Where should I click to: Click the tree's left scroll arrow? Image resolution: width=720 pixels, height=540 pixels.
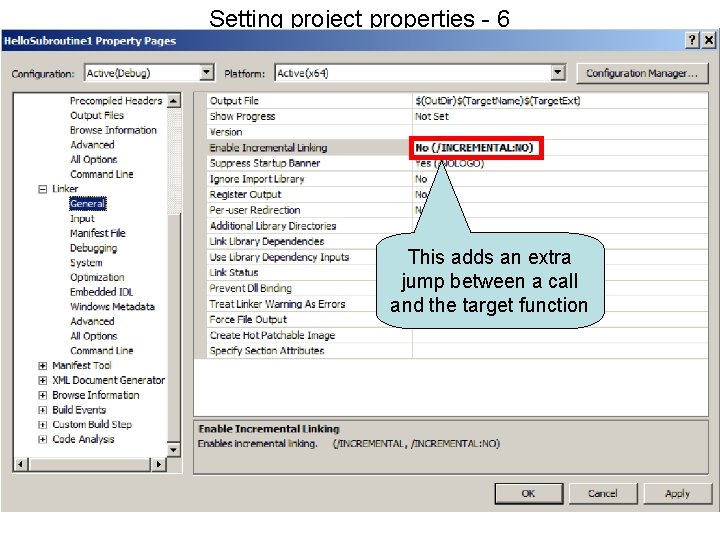pyautogui.click(x=21, y=464)
